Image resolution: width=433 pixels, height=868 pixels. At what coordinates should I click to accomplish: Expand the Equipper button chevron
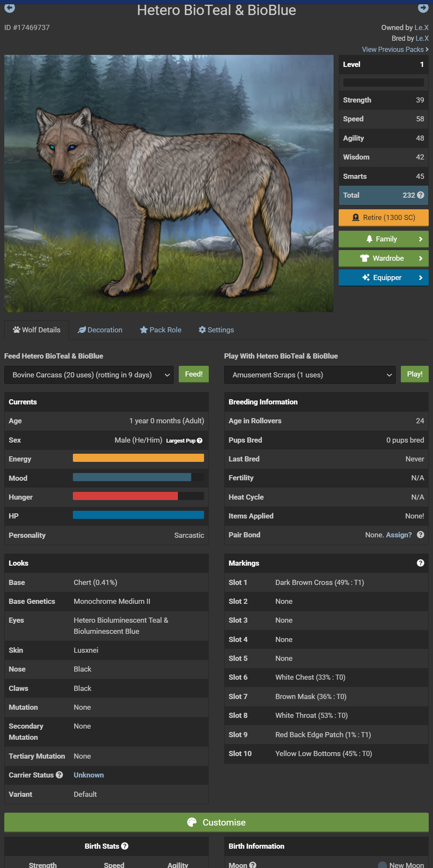pyautogui.click(x=421, y=278)
